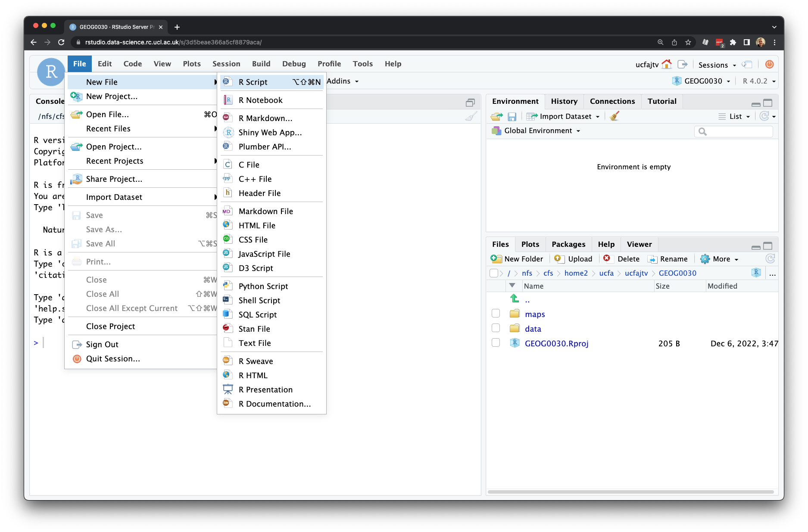The height and width of the screenshot is (532, 808).
Task: Click the Environment search field
Action: click(733, 131)
